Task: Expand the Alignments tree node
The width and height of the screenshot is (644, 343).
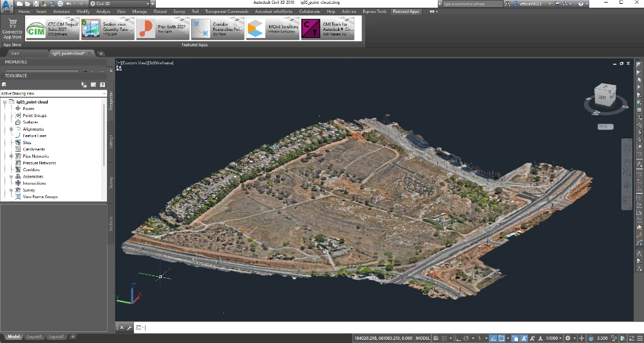Action: click(x=12, y=129)
